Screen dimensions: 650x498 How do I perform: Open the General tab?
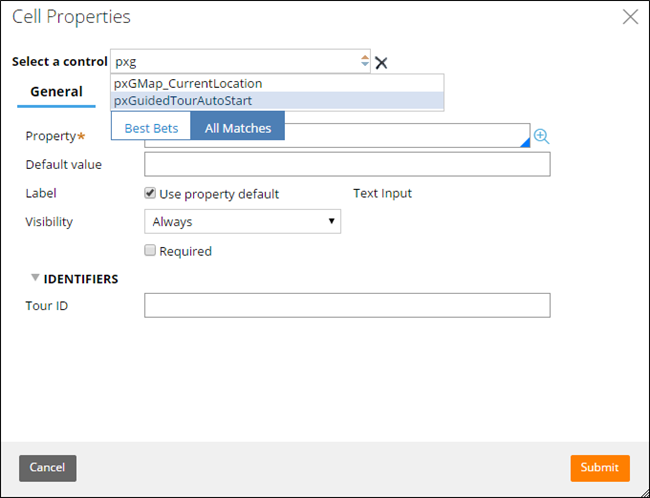[56, 92]
